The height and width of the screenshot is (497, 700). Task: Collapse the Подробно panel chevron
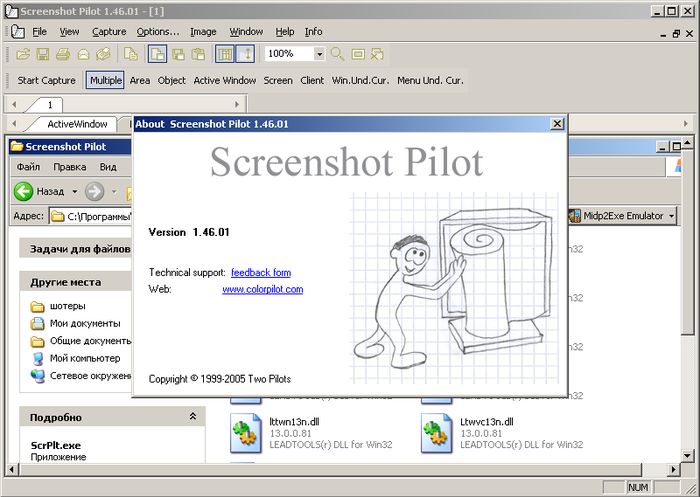coord(193,417)
